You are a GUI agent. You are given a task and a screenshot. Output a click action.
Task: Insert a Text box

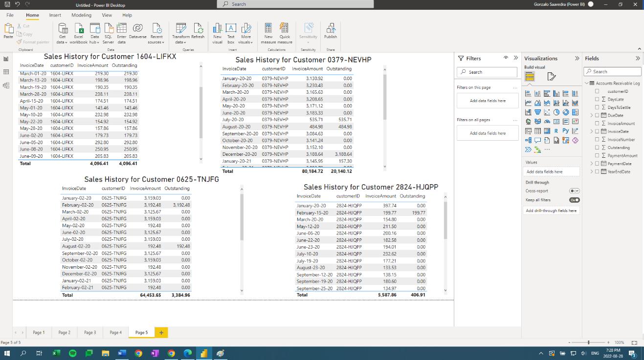point(231,33)
